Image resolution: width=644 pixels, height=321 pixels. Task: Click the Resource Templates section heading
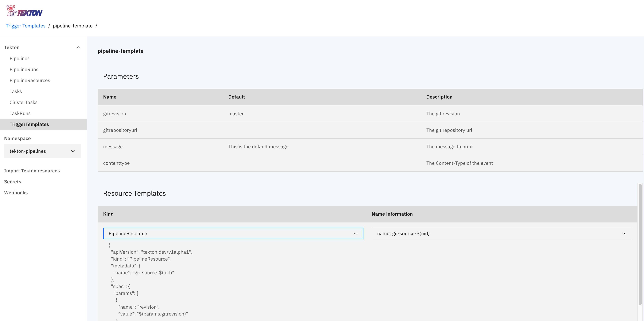[x=134, y=193]
